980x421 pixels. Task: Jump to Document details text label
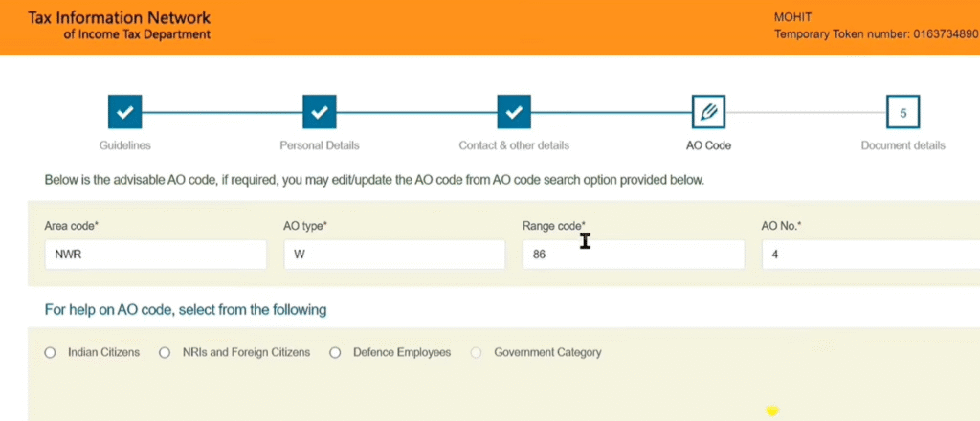tap(902, 145)
